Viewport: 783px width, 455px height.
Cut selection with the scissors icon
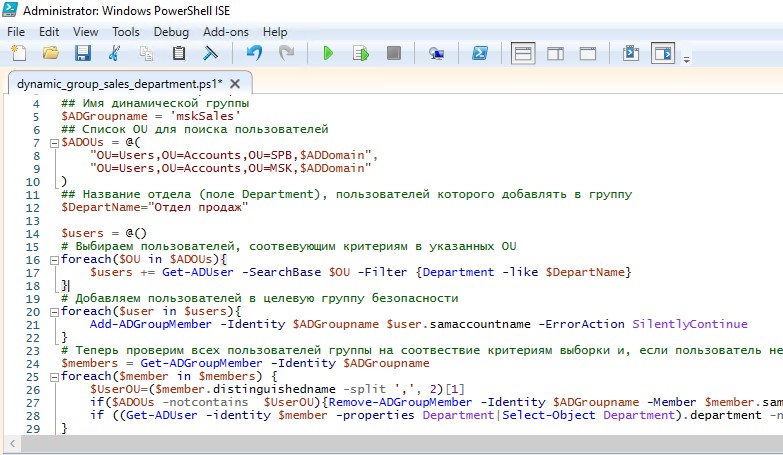point(114,53)
